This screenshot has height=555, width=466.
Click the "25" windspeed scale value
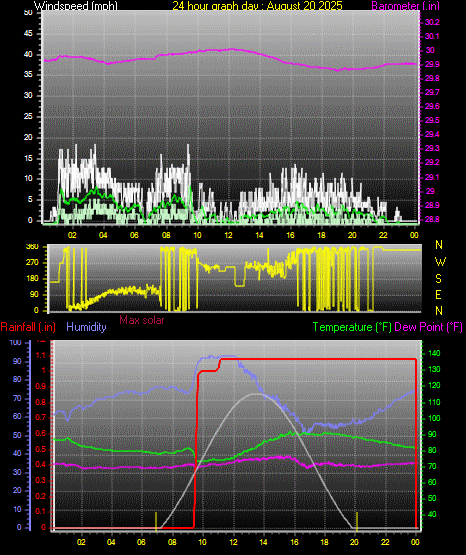(x=28, y=116)
